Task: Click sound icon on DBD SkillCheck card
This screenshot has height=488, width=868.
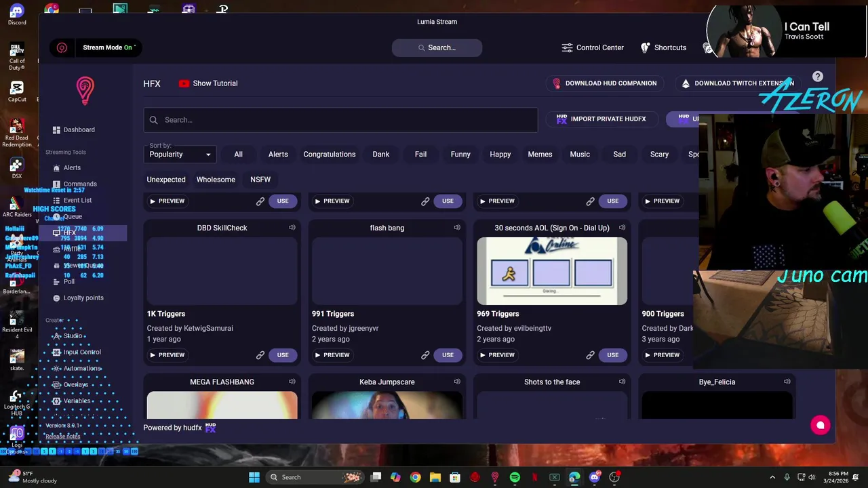Action: (x=292, y=228)
